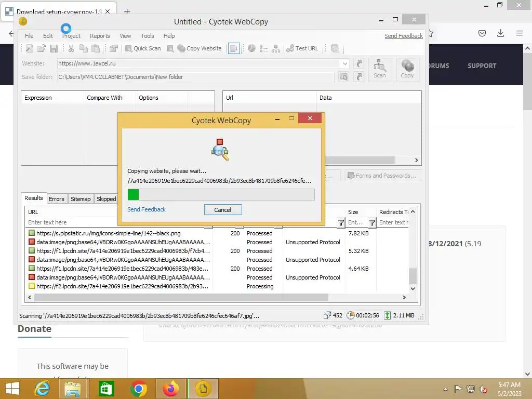The height and width of the screenshot is (399, 532).
Task: Open filter dropdown beside the Size filter box
Action: click(372, 222)
